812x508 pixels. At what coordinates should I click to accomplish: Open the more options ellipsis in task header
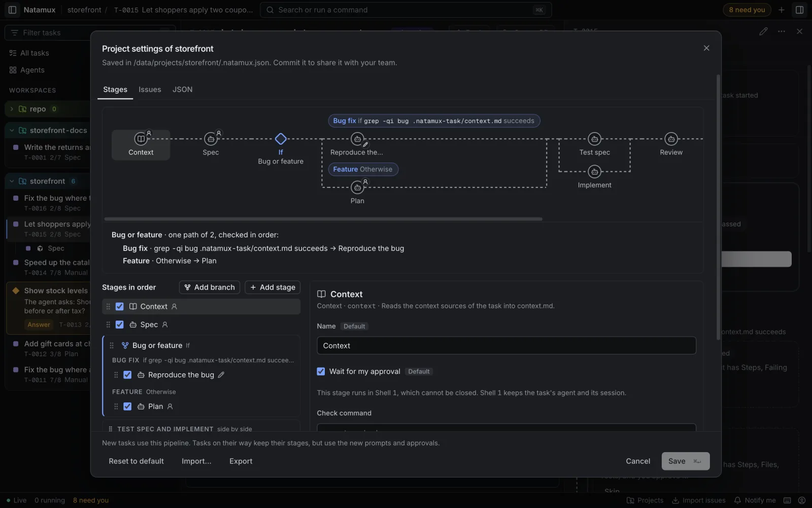[782, 31]
